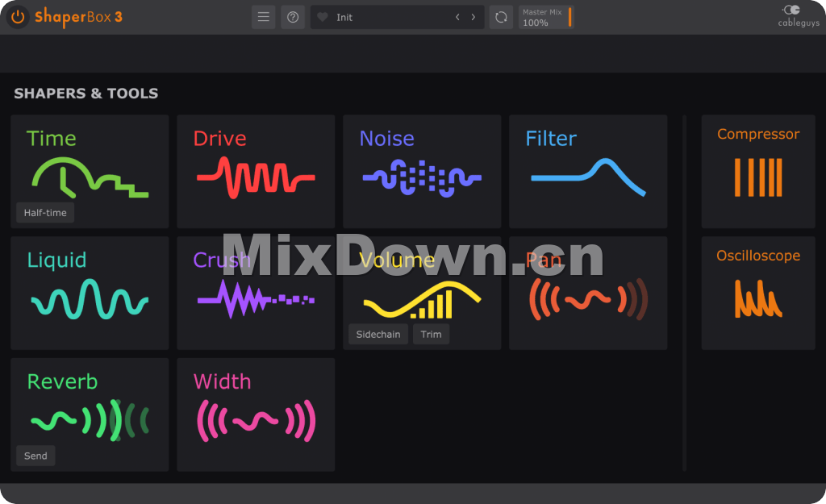Add the Drive shaper

256,172
